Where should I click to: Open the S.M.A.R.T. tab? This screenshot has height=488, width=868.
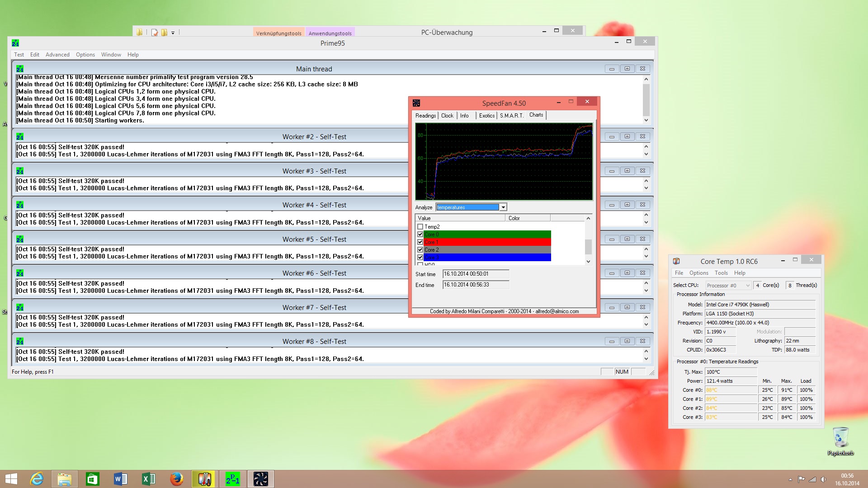(x=511, y=116)
